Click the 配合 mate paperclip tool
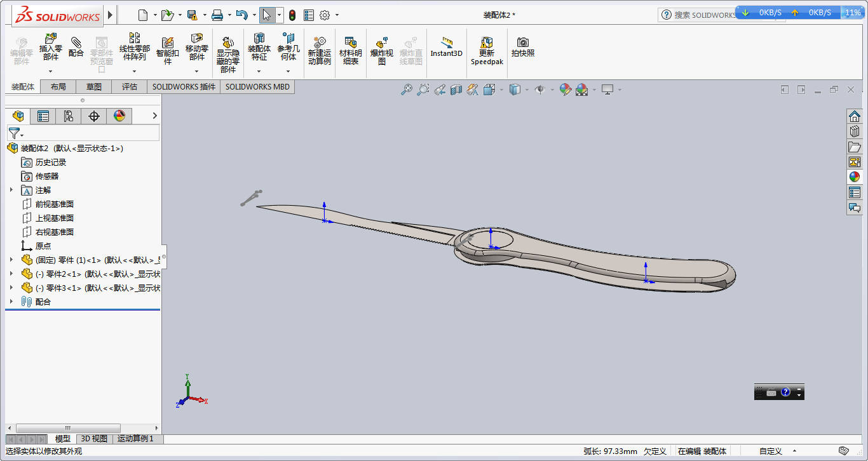Image resolution: width=868 pixels, height=461 pixels. [76, 46]
